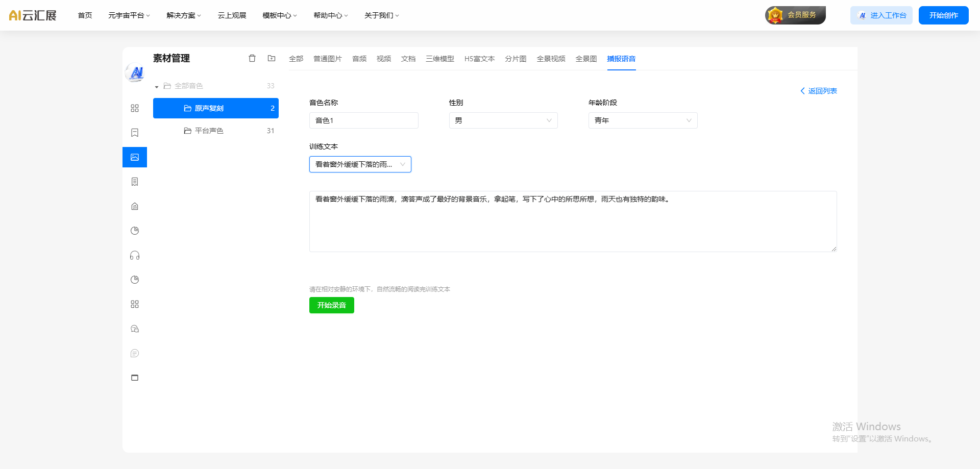Select the 平台声色 folder
This screenshot has width=980, height=469.
[209, 131]
